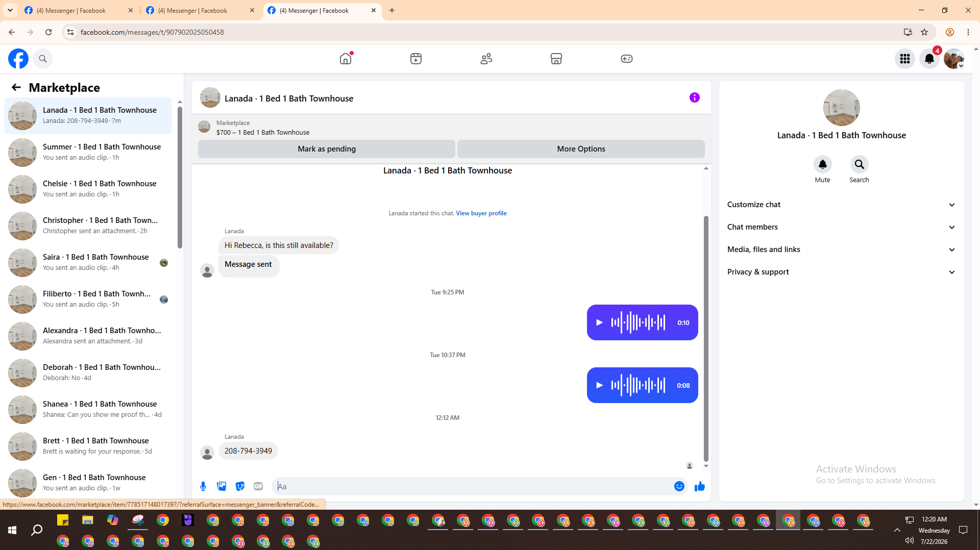980x550 pixels.
Task: Open the Facebook logo home link
Action: pos(18,59)
